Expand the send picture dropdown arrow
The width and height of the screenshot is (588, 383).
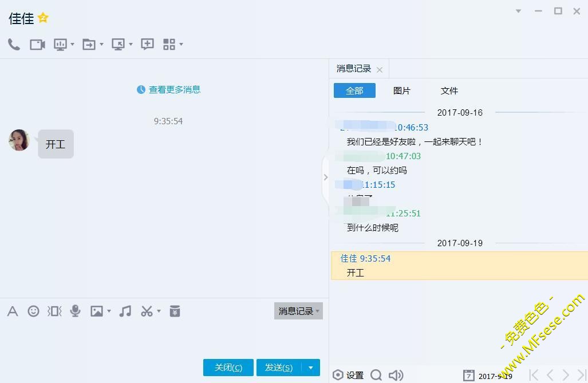(x=109, y=311)
